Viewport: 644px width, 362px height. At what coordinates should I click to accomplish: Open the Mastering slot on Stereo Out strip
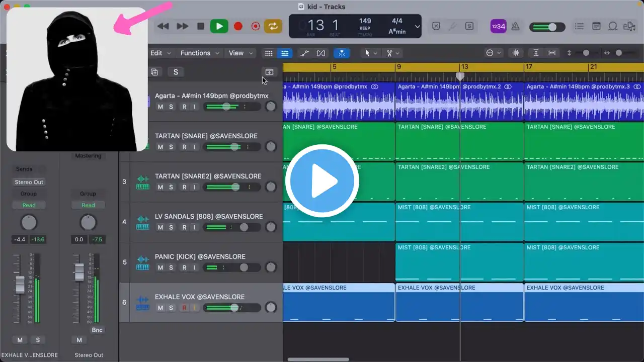tap(88, 156)
